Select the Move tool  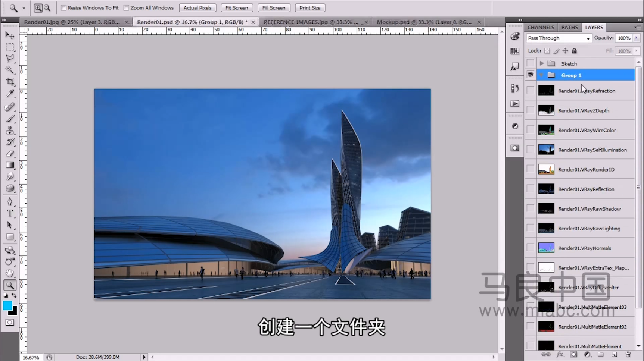tap(10, 35)
